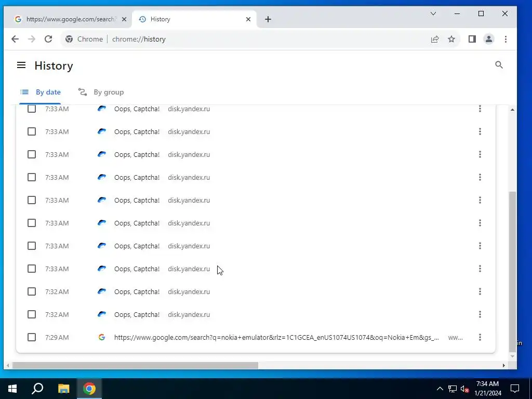Open the tab search dropdown chevron
Viewport: 532px width, 399px height.
click(x=433, y=14)
